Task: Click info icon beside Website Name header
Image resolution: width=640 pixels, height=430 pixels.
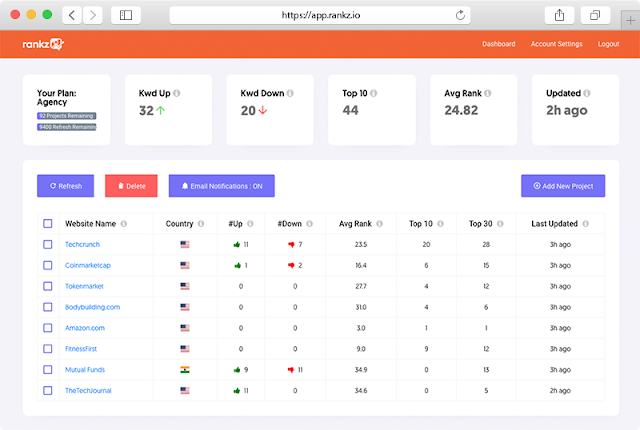Action: coord(124,224)
